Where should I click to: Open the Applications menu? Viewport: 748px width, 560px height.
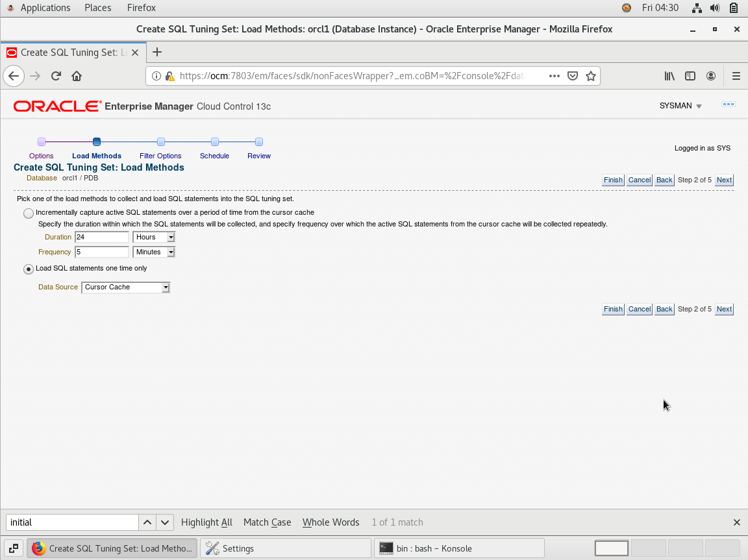point(45,8)
